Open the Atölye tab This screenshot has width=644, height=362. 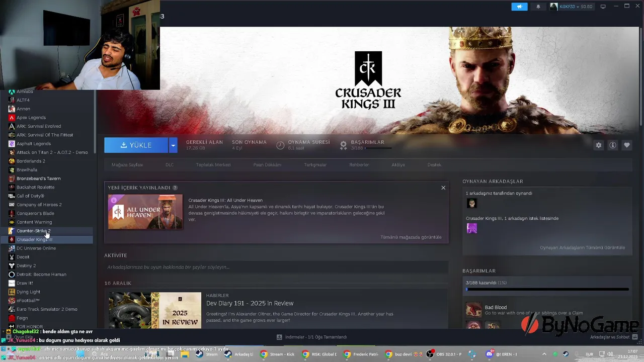tap(398, 165)
